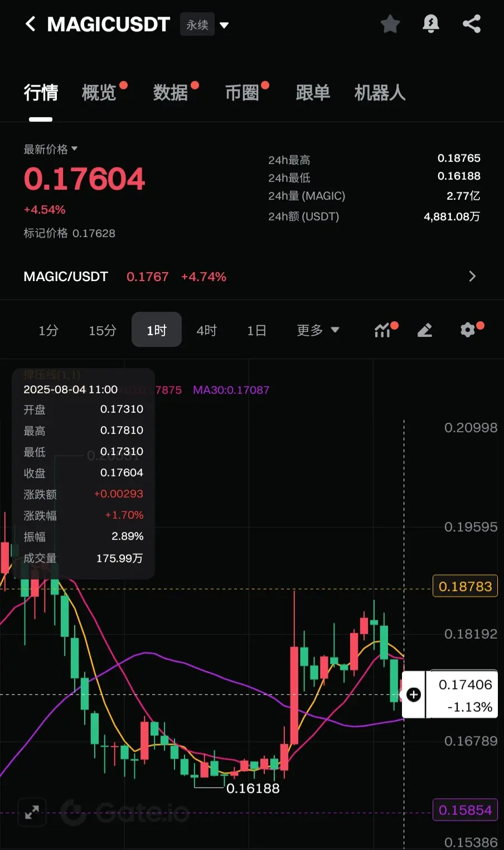Screen dimensions: 504x850
Task: Tap 成交量 175.99万 in tooltip
Action: (119, 558)
